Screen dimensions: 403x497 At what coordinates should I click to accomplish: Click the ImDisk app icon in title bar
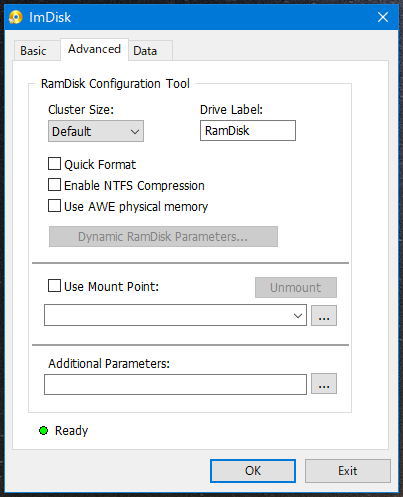16,17
